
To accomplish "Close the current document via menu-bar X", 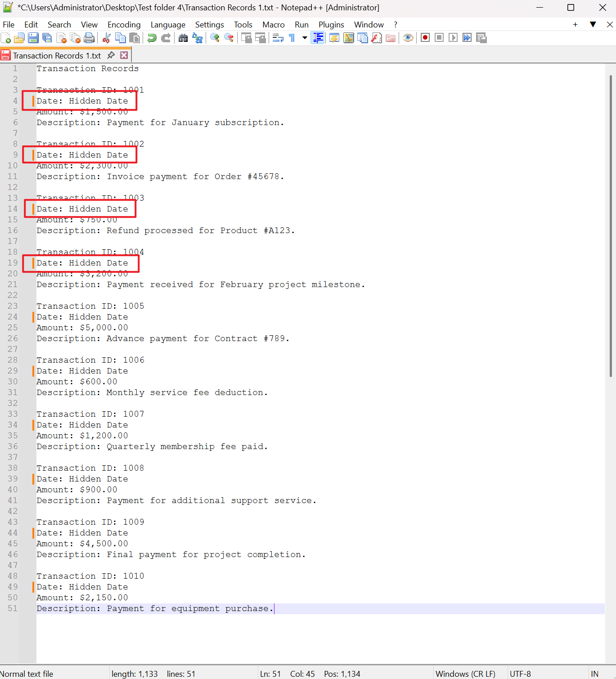I will [610, 25].
